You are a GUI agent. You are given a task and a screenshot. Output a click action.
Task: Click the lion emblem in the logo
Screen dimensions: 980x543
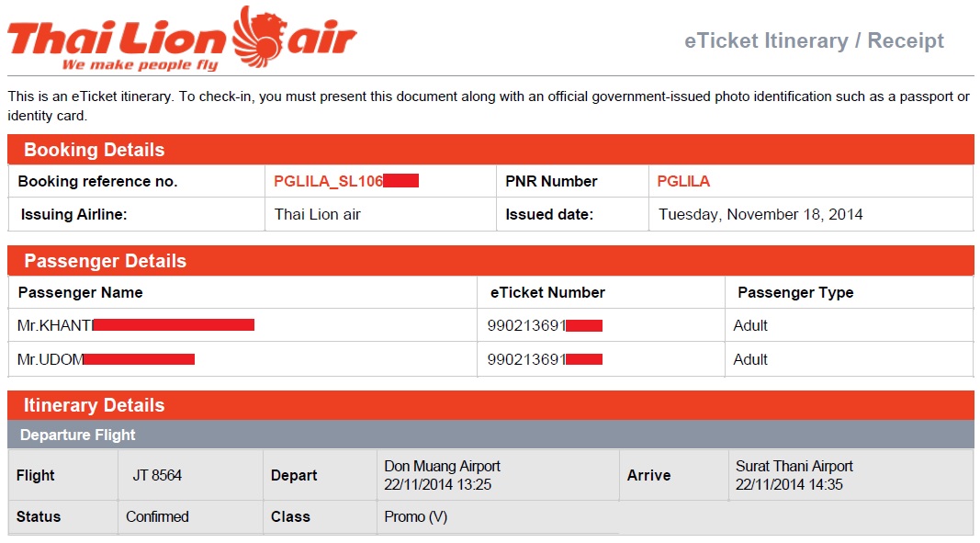click(x=258, y=36)
